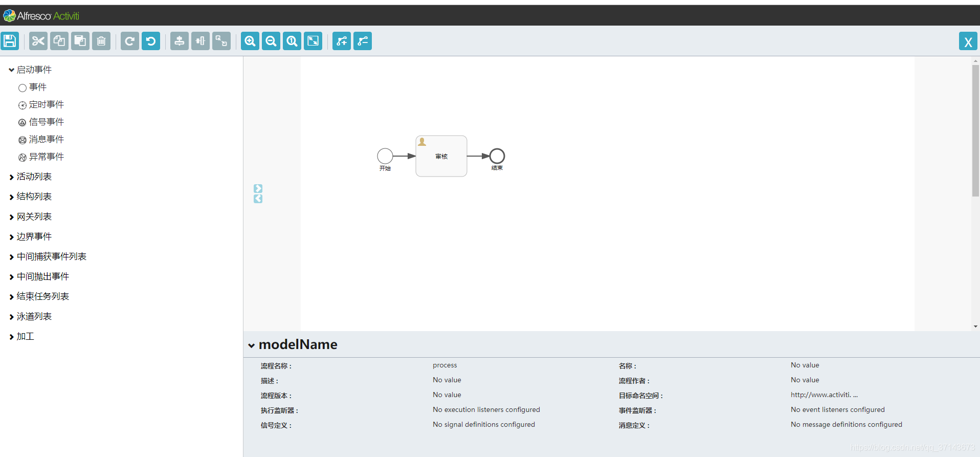This screenshot has width=980, height=457.
Task: Collapse the 启动事件 group
Action: click(x=30, y=70)
